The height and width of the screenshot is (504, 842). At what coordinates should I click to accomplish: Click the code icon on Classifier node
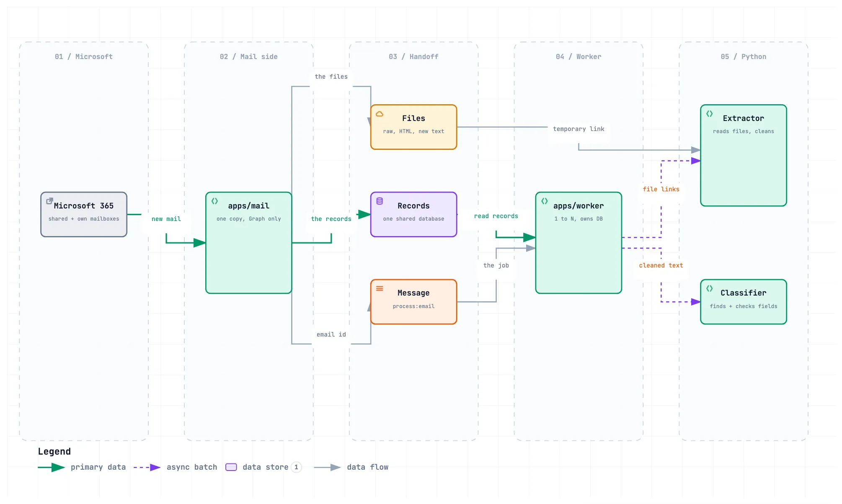tap(710, 288)
